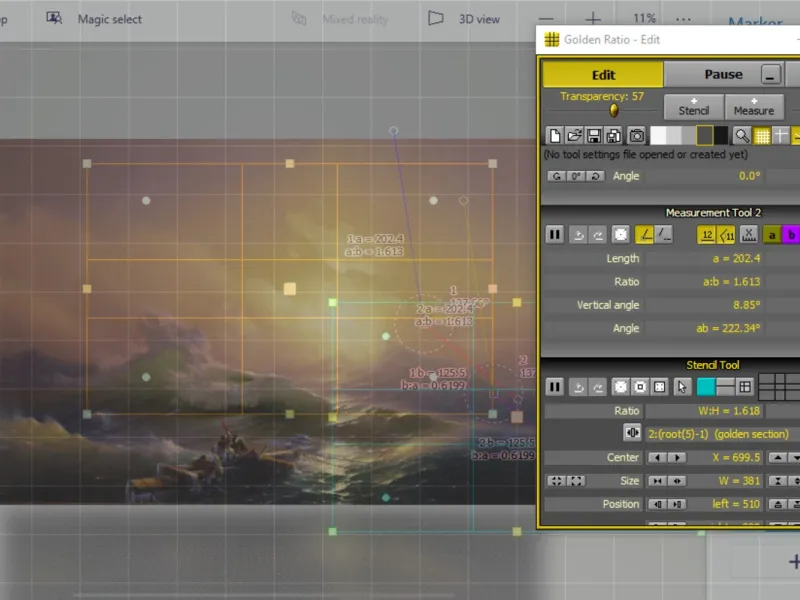
Task: Select the arrow pointer icon in Stencil Tool
Action: [682, 387]
